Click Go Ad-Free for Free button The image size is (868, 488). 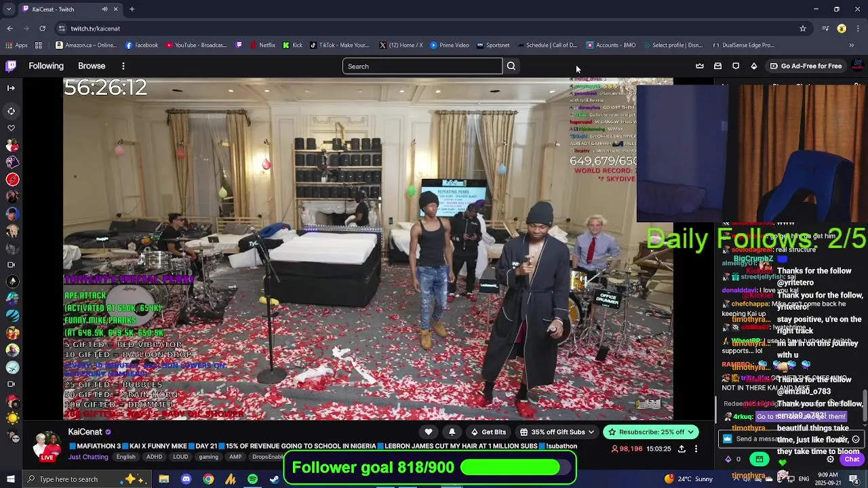806,66
